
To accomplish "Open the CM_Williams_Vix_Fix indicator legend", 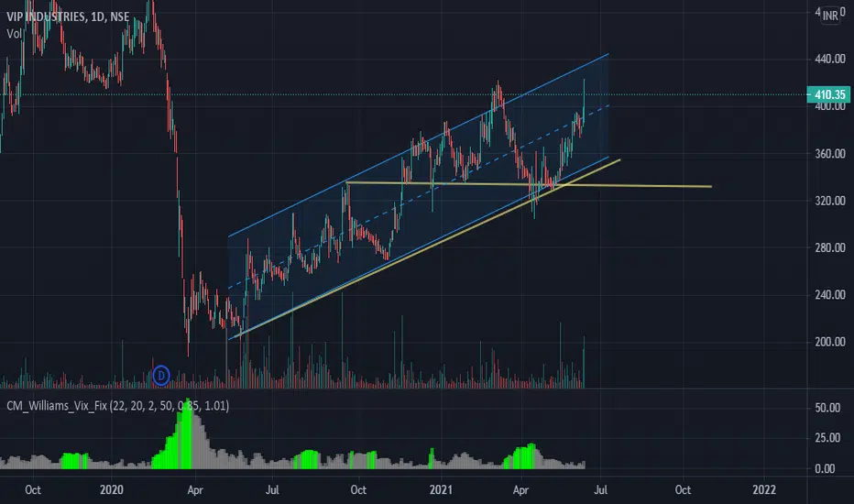I will click(x=117, y=406).
